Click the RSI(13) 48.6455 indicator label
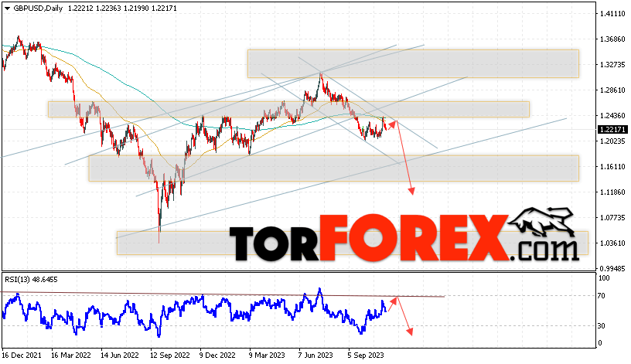This screenshot has height=364, width=631. 31,280
